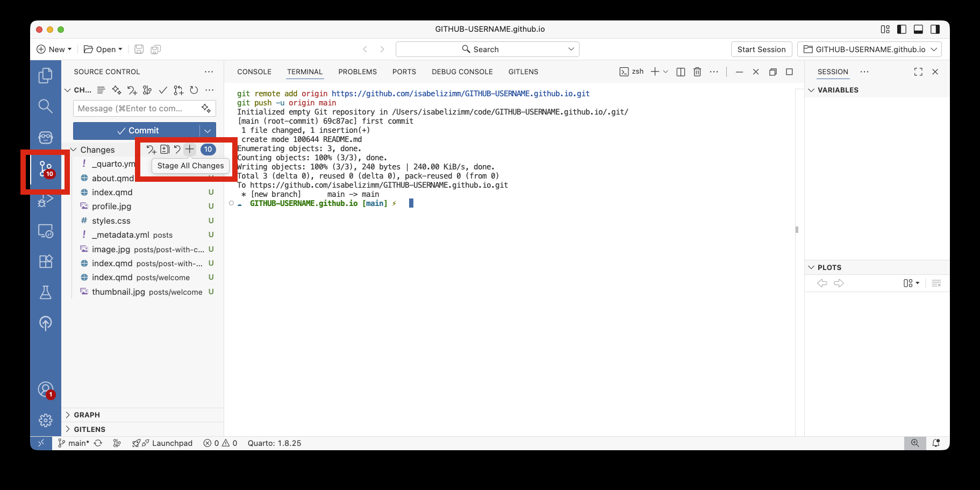
Task: Click the Stage All Changes plus icon
Action: tap(190, 150)
